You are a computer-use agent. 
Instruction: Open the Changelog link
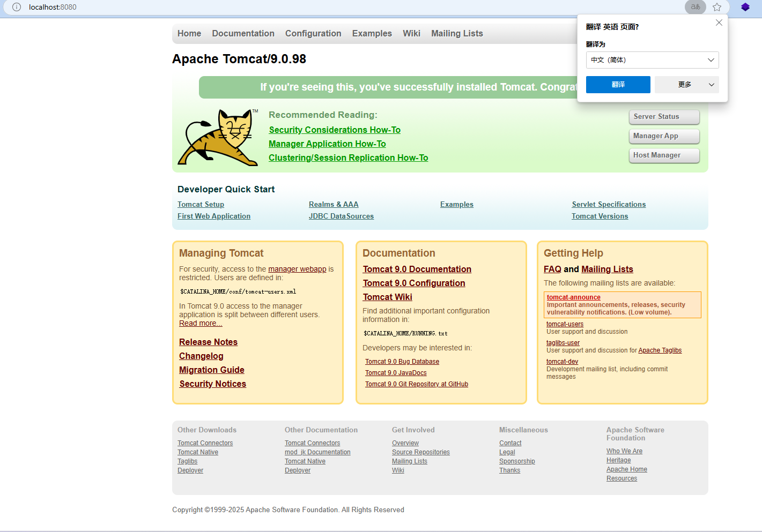(201, 356)
